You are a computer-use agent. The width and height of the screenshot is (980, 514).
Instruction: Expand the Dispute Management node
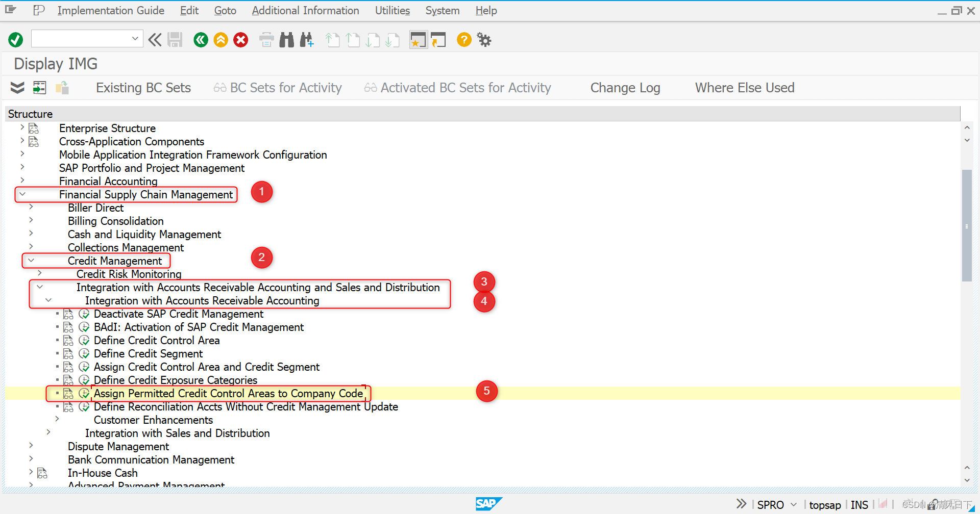click(x=31, y=445)
